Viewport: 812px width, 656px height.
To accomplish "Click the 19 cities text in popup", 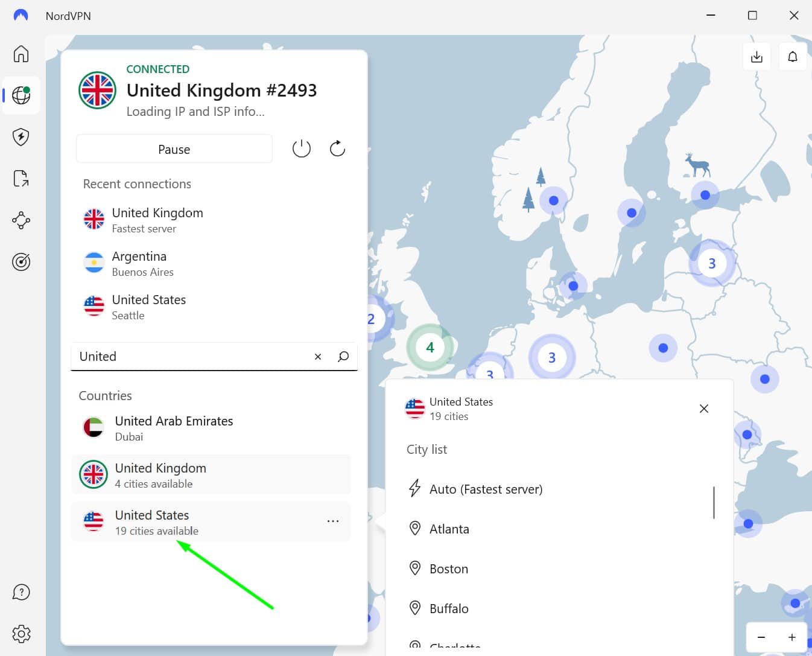I will [449, 416].
